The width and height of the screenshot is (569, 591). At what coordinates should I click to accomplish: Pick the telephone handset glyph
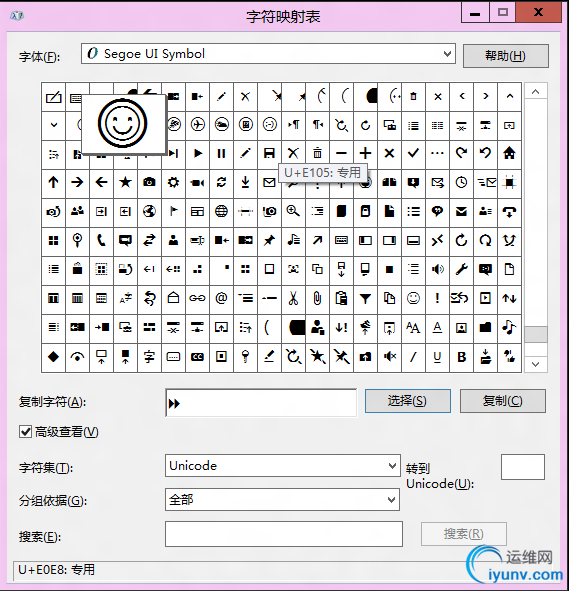click(101, 240)
